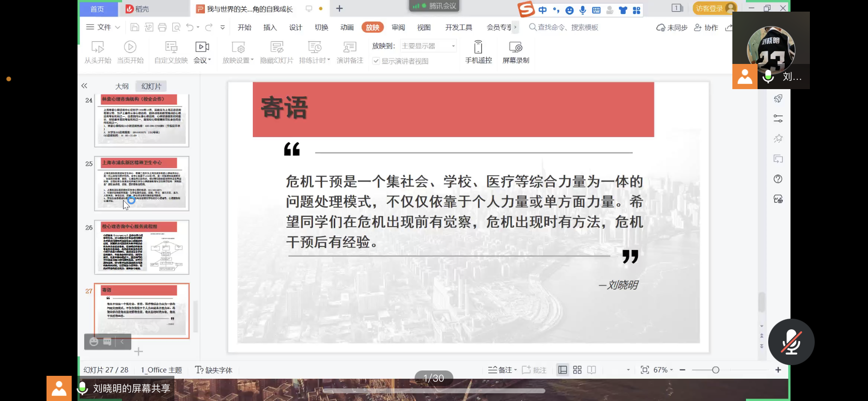
Task: Click the fit-to-window zoom icon
Action: (645, 370)
